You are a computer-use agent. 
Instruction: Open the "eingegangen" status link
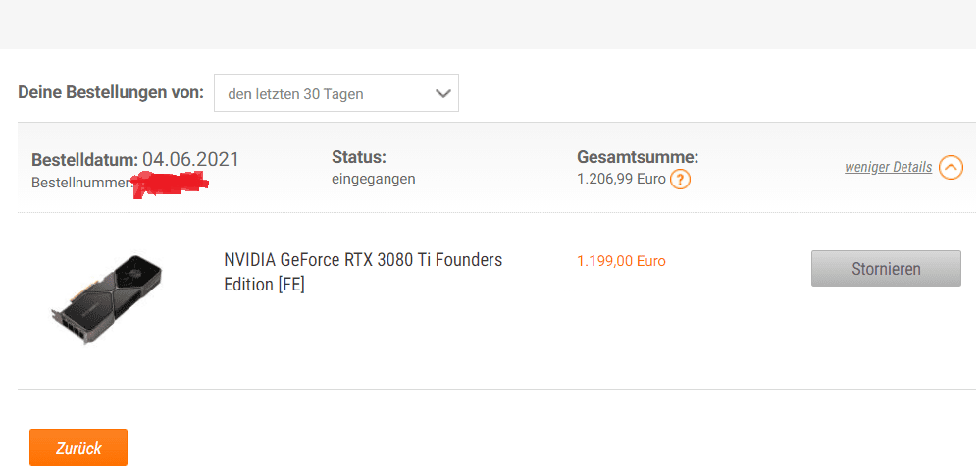[373, 179]
